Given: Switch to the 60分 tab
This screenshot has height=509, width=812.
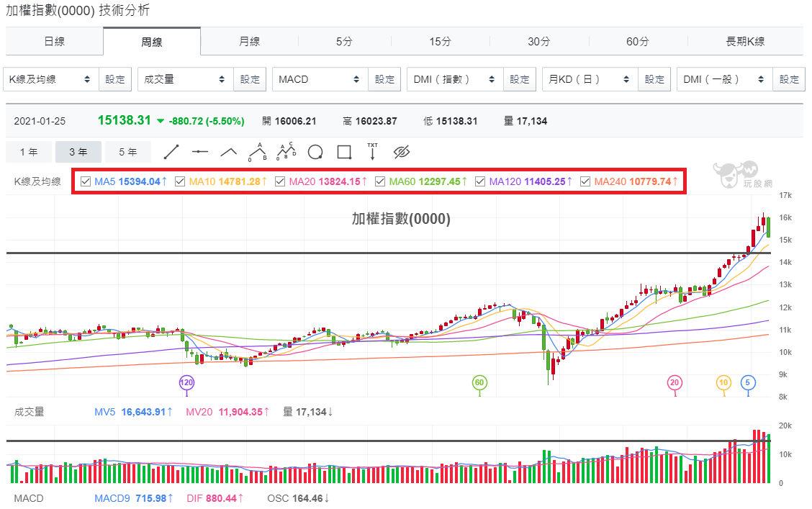Looking at the screenshot, I should coord(638,42).
